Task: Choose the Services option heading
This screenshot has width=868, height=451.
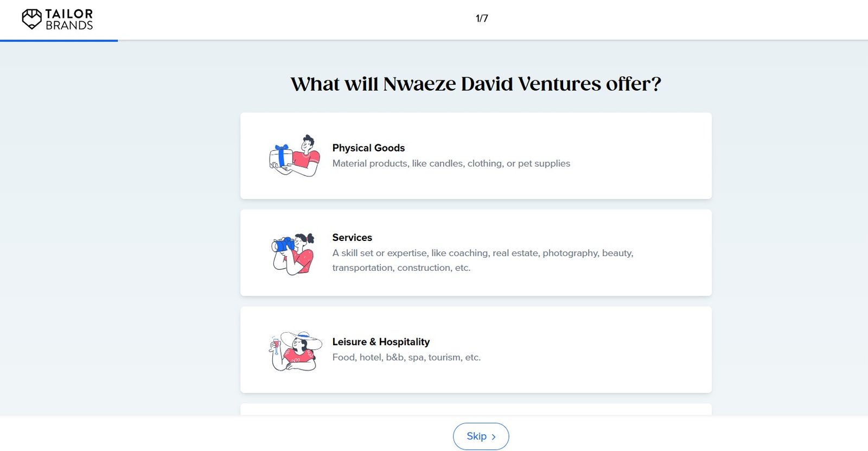Action: pyautogui.click(x=352, y=237)
